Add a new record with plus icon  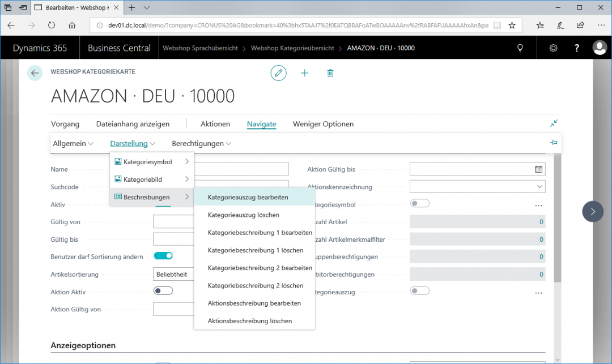[x=304, y=73]
